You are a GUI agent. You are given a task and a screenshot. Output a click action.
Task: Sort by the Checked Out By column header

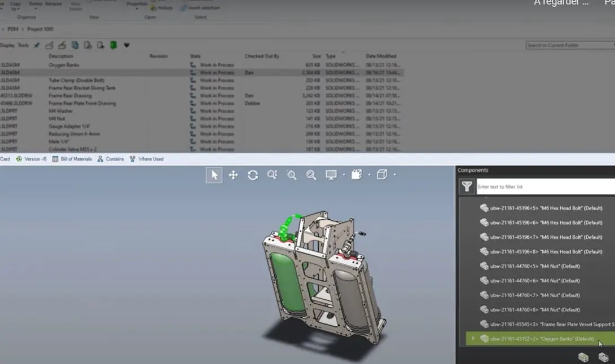[262, 56]
